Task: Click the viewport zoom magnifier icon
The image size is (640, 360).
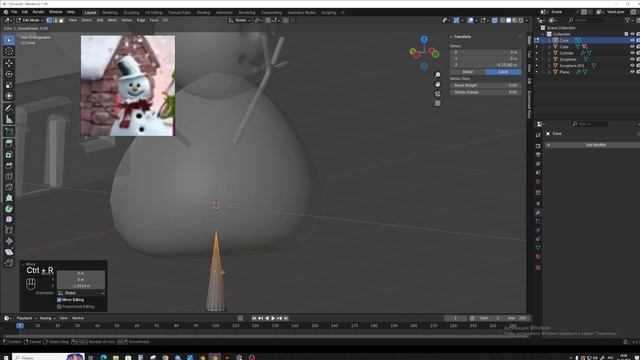Action: point(438,75)
